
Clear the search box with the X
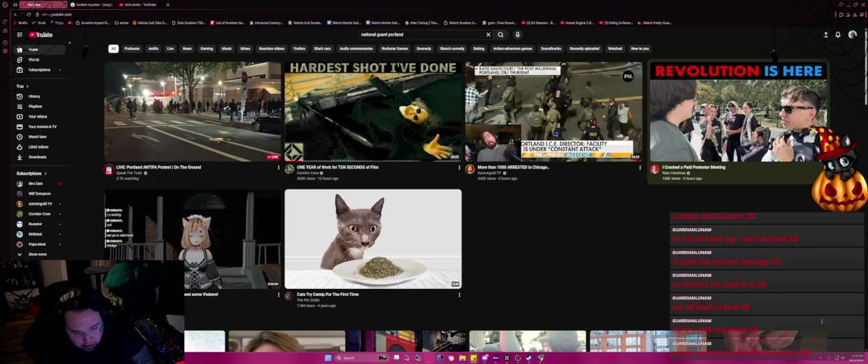[x=488, y=35]
